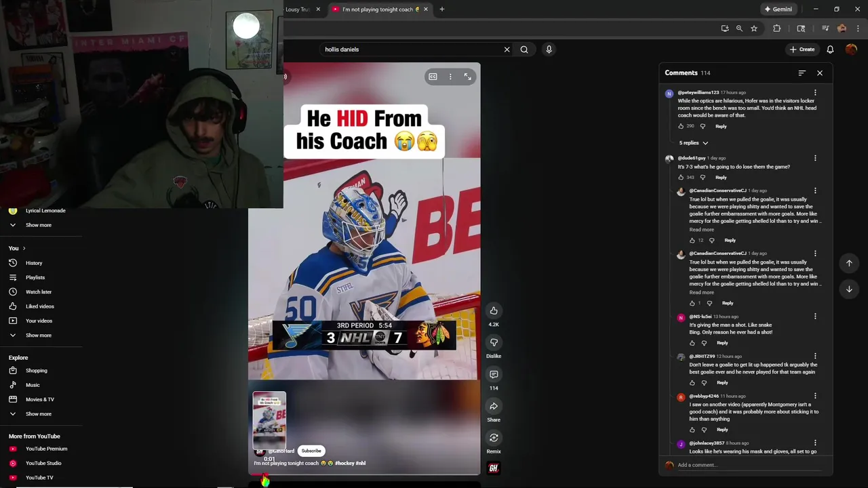
Task: Like the CanadianConservativeCJ reply with 1 like
Action: coord(692,303)
